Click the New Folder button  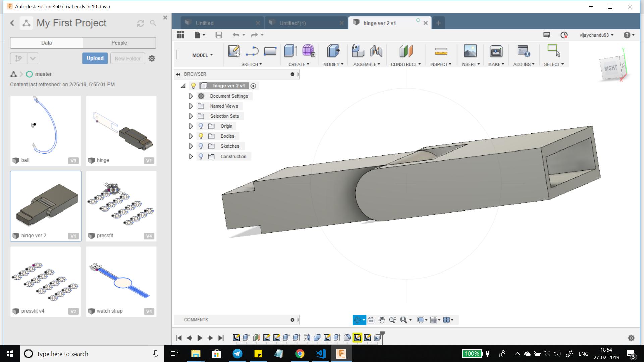click(x=127, y=58)
